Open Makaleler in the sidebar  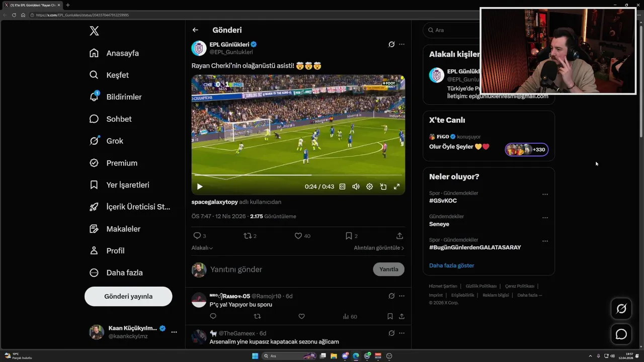point(115,229)
